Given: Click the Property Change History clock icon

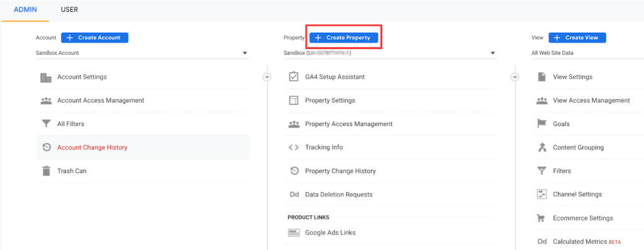Looking at the screenshot, I should (294, 171).
